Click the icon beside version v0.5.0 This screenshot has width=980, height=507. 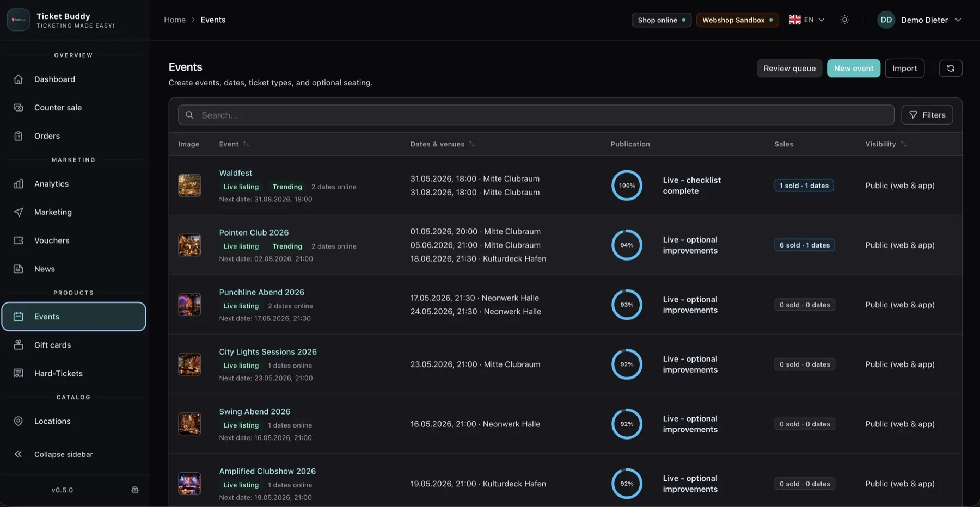click(135, 490)
